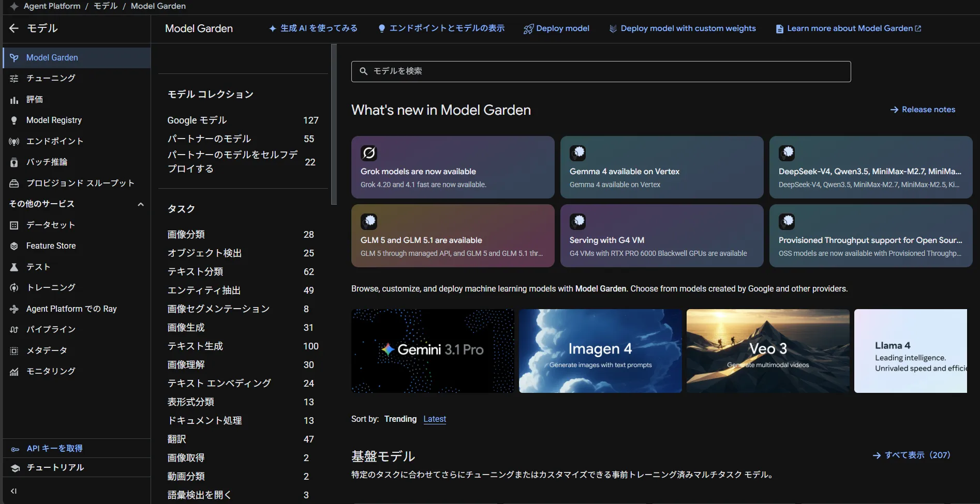Open the Gemini 3.1 Pro banner
Viewport: 980px width, 504px height.
[x=433, y=351]
